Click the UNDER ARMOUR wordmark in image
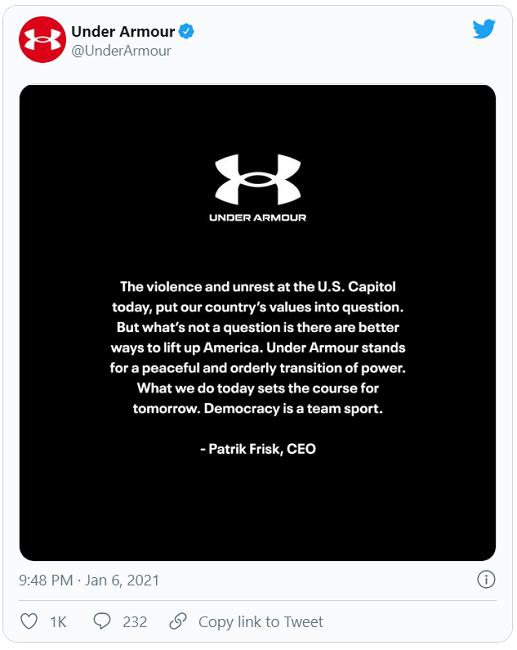This screenshot has width=517, height=650. point(258,218)
